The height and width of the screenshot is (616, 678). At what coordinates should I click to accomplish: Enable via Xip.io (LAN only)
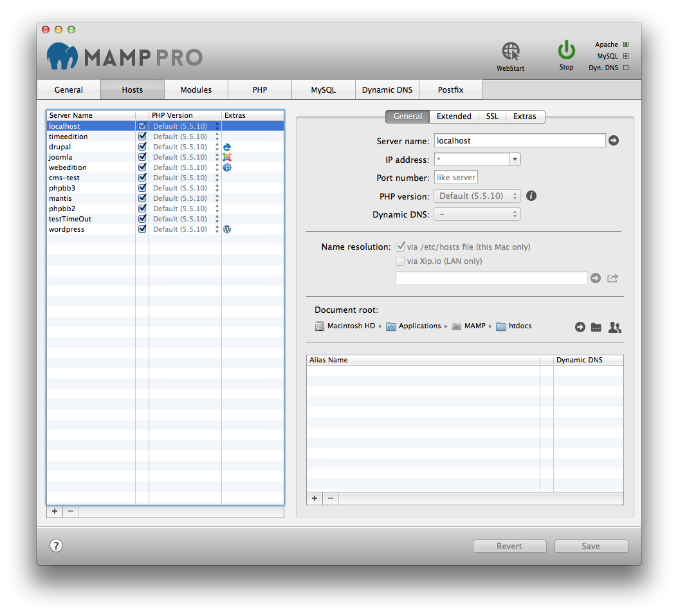click(400, 261)
